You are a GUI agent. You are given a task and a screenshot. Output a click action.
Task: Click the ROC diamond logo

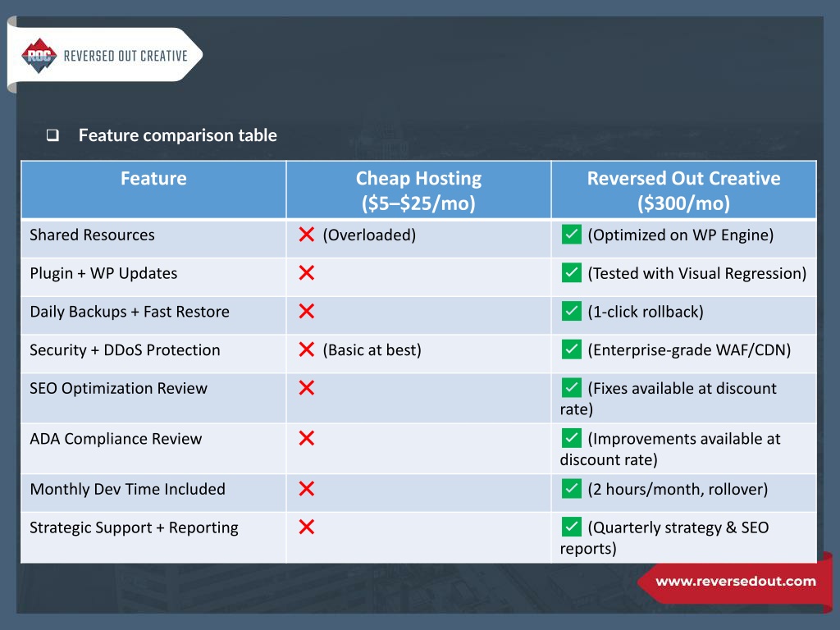point(39,56)
